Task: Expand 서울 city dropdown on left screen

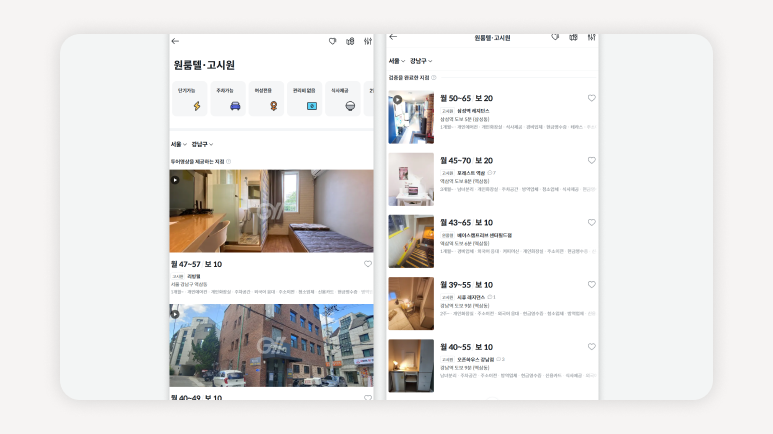Action: pyautogui.click(x=178, y=144)
